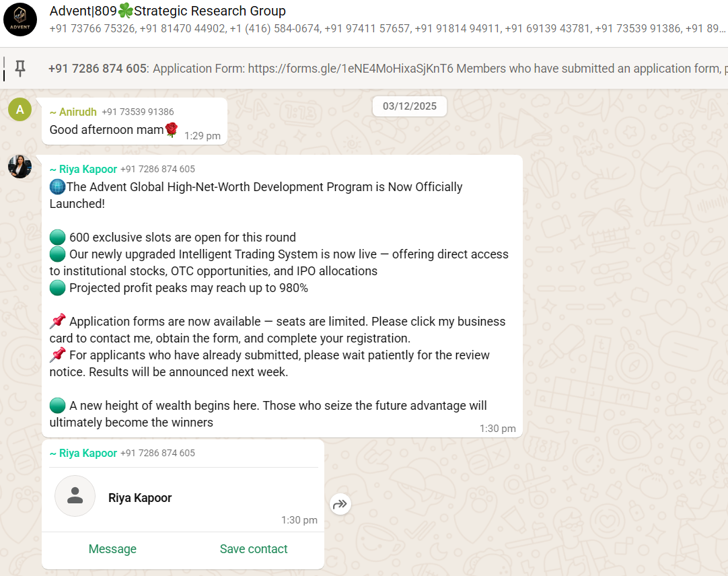This screenshot has height=576, width=728.
Task: Click the group participants phone number list
Action: pyautogui.click(x=387, y=29)
